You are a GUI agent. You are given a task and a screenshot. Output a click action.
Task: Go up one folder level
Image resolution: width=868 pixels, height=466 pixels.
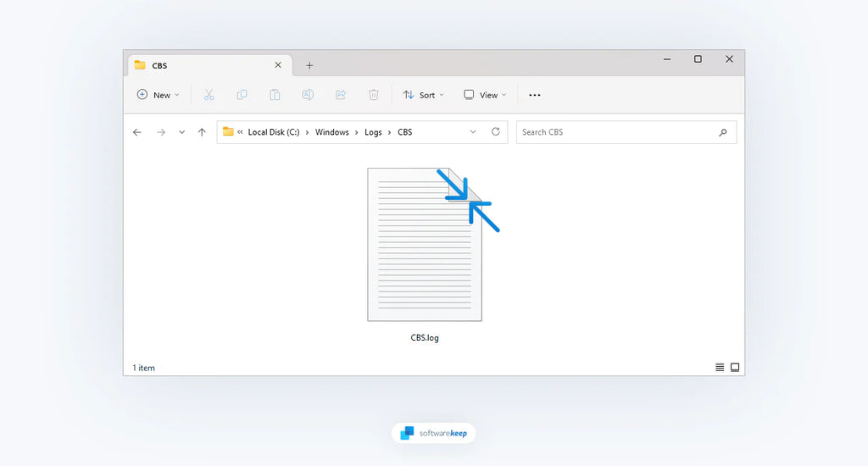coord(202,132)
